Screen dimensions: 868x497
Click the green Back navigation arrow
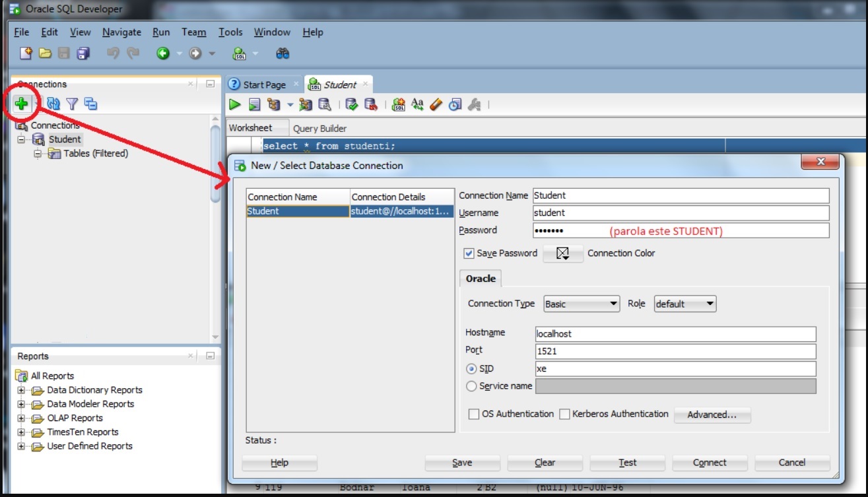point(163,53)
